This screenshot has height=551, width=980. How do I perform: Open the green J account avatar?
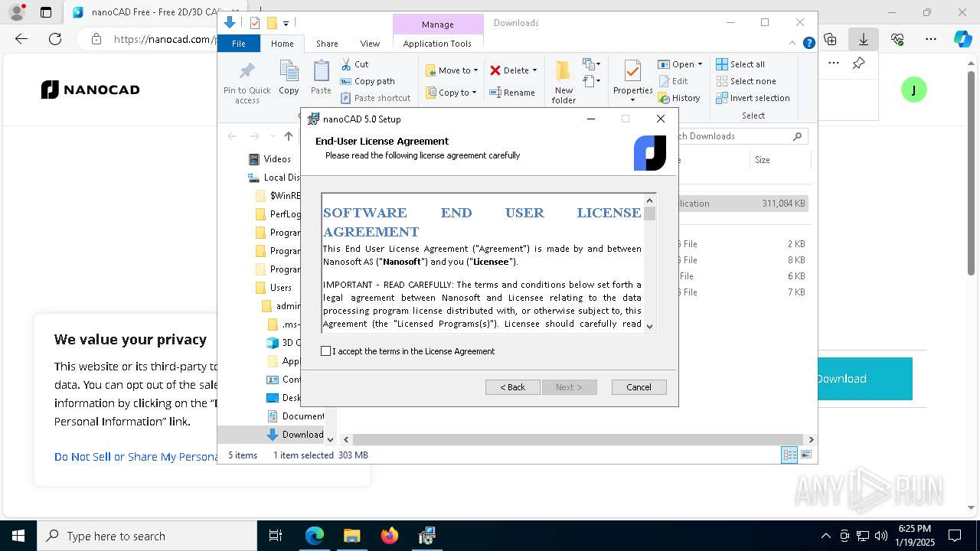[x=913, y=90]
